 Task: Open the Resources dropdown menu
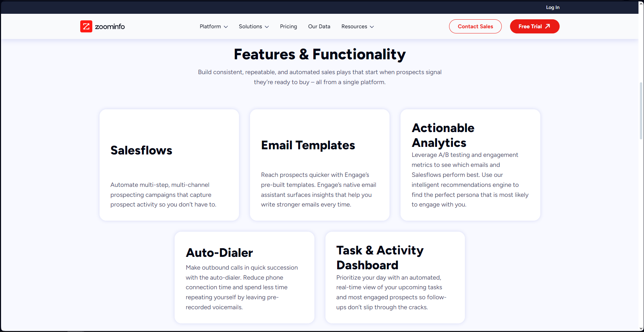coord(354,27)
